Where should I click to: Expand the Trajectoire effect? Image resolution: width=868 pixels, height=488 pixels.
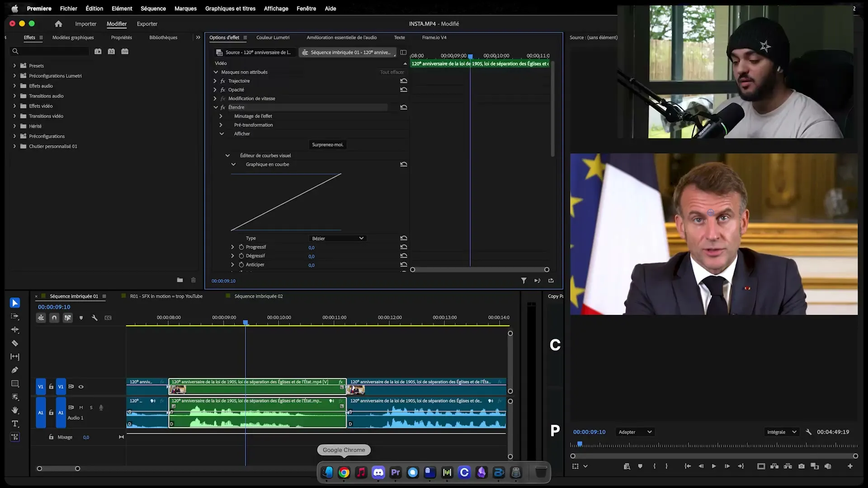point(215,81)
